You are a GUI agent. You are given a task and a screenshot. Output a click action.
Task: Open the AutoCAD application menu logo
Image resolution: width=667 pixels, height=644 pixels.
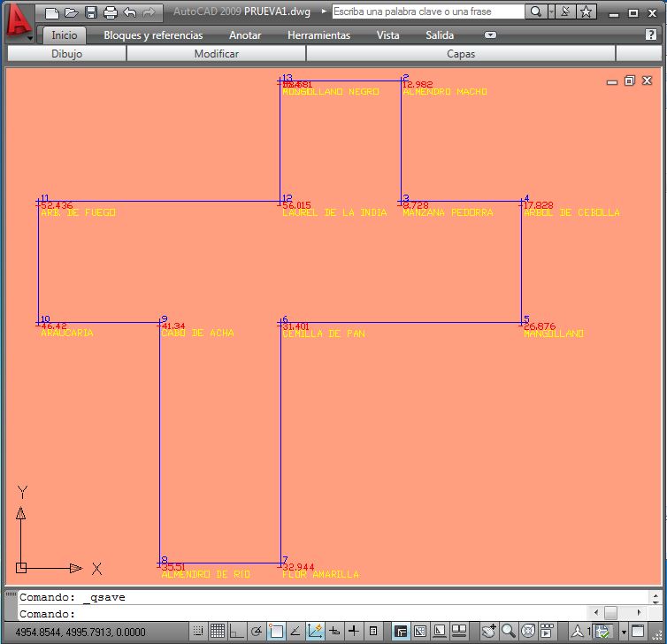point(17,22)
